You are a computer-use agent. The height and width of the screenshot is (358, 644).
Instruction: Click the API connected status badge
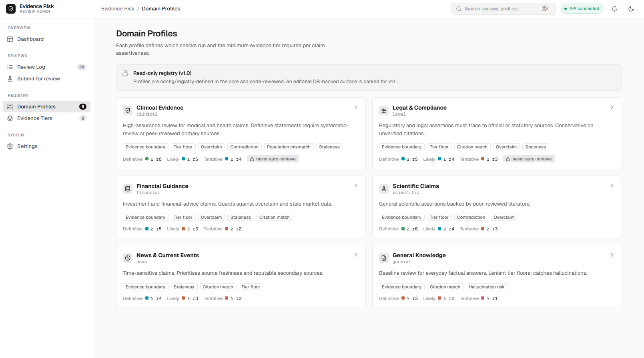(x=582, y=9)
